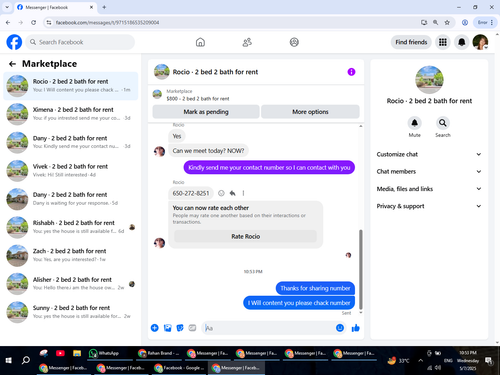This screenshot has width=500, height=375.
Task: Open more actions plus icon in composer
Action: pyautogui.click(x=155, y=328)
